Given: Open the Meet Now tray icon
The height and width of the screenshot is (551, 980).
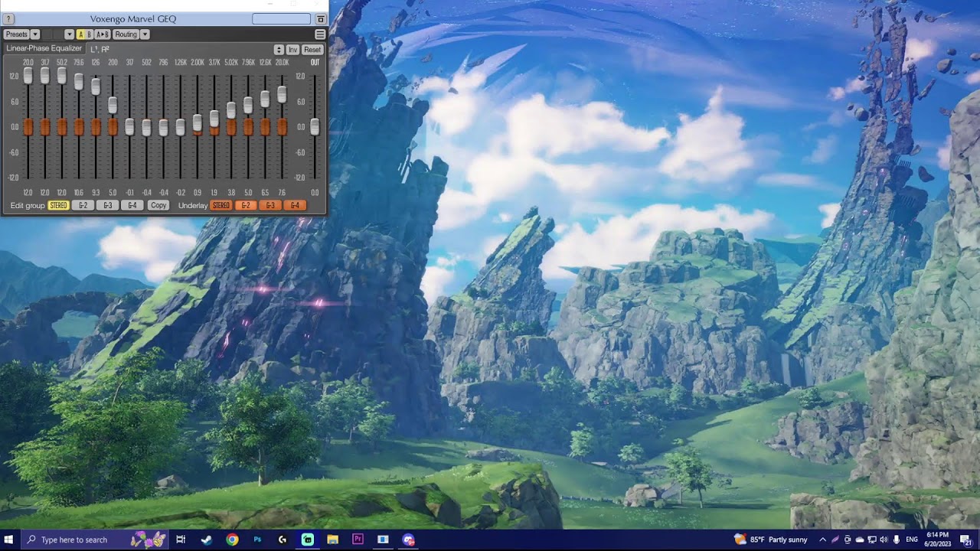Looking at the screenshot, I should point(848,540).
